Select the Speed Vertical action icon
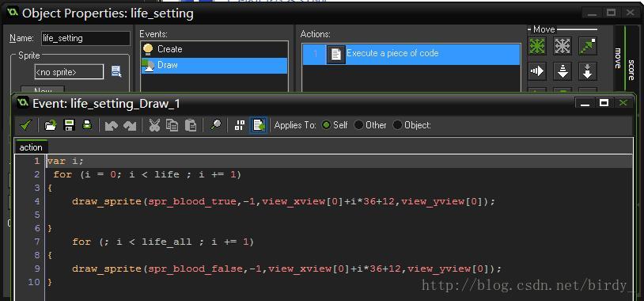Screen dimensions: 644x301 pyautogui.click(x=563, y=71)
